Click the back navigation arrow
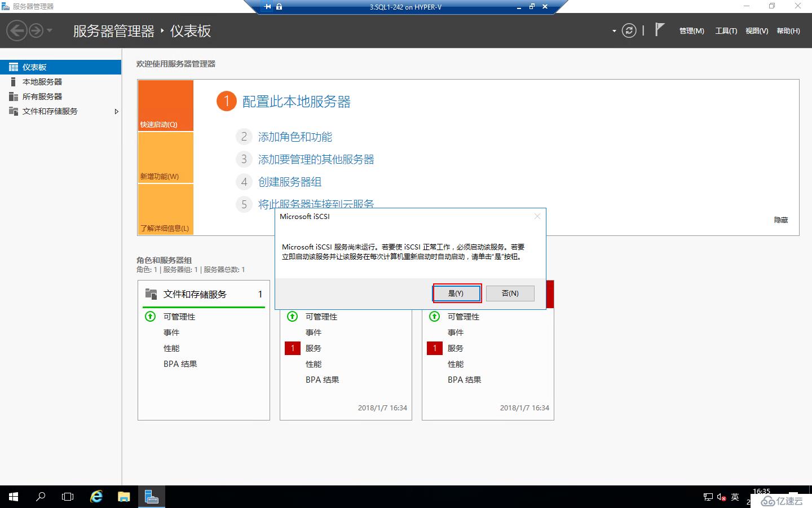Screen dimensions: 812x508 pyautogui.click(x=17, y=30)
